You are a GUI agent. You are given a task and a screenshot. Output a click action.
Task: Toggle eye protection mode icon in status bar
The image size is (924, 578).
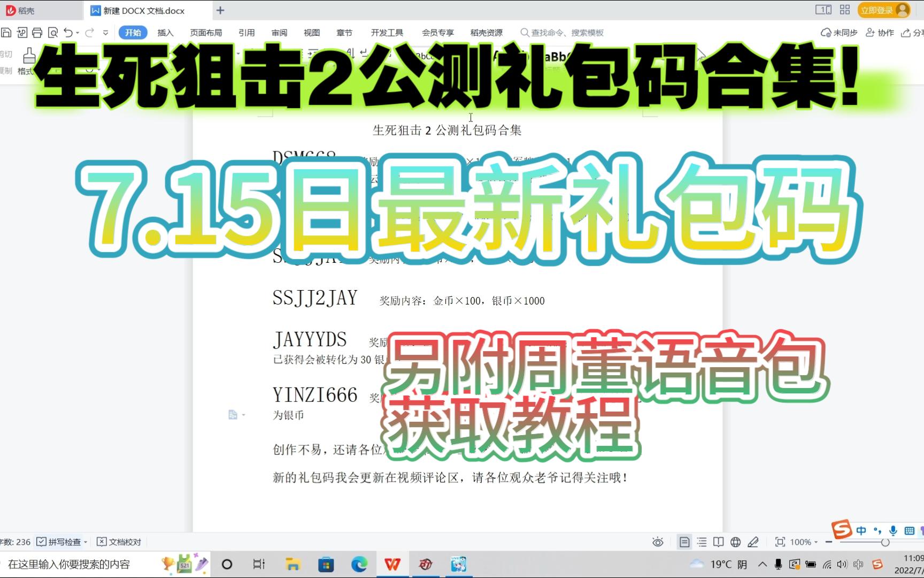[x=658, y=542]
